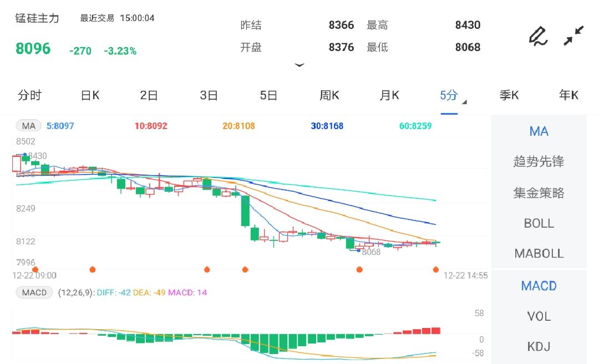Click the 8068 low price label on chart
Screen dimensions: 599x364
(x=371, y=252)
